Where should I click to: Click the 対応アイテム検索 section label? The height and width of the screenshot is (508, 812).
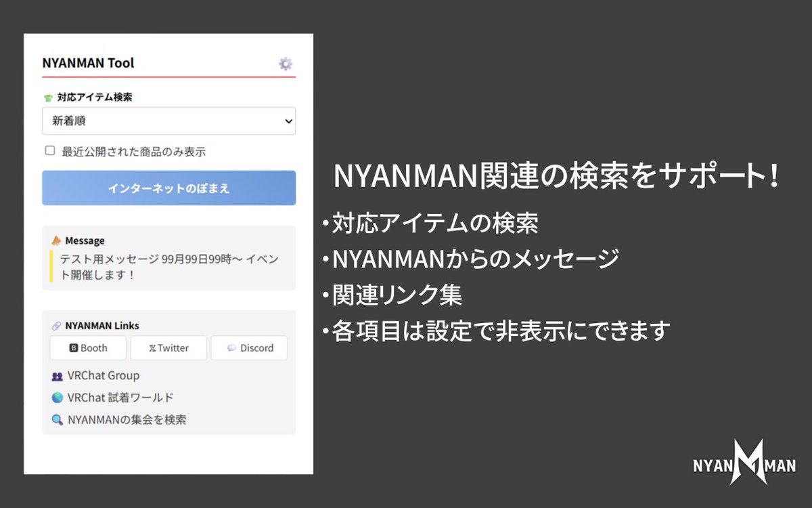[95, 98]
